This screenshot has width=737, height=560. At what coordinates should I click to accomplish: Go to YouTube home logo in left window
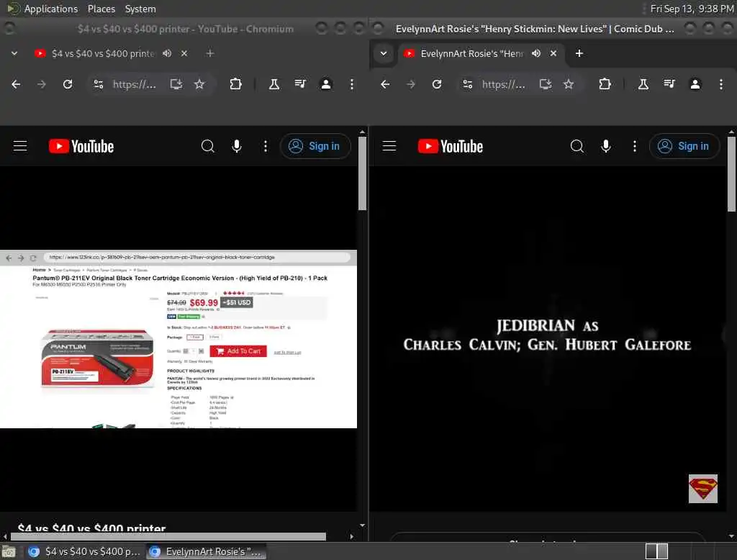[x=81, y=146]
